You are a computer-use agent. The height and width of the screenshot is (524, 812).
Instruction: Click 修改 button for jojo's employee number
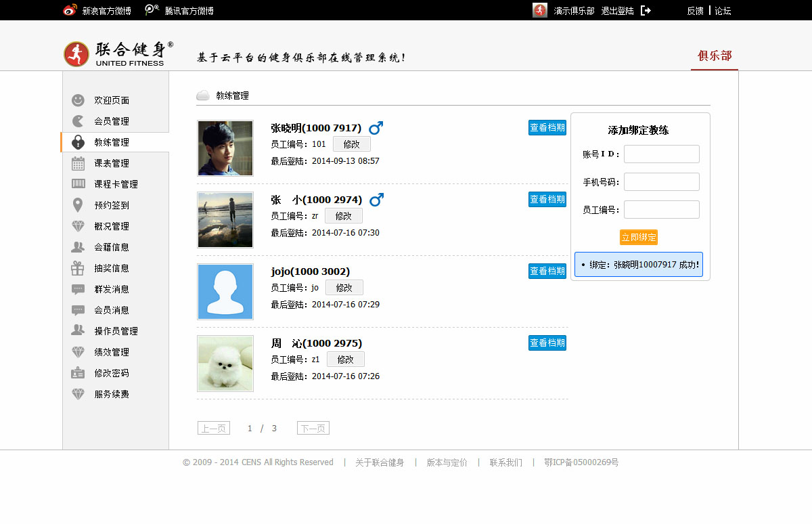coord(344,288)
